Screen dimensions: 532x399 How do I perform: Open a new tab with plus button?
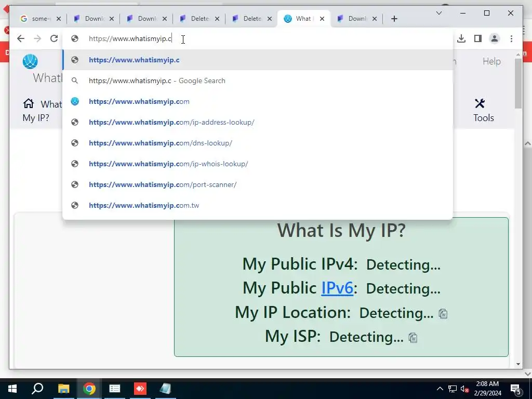pyautogui.click(x=394, y=19)
